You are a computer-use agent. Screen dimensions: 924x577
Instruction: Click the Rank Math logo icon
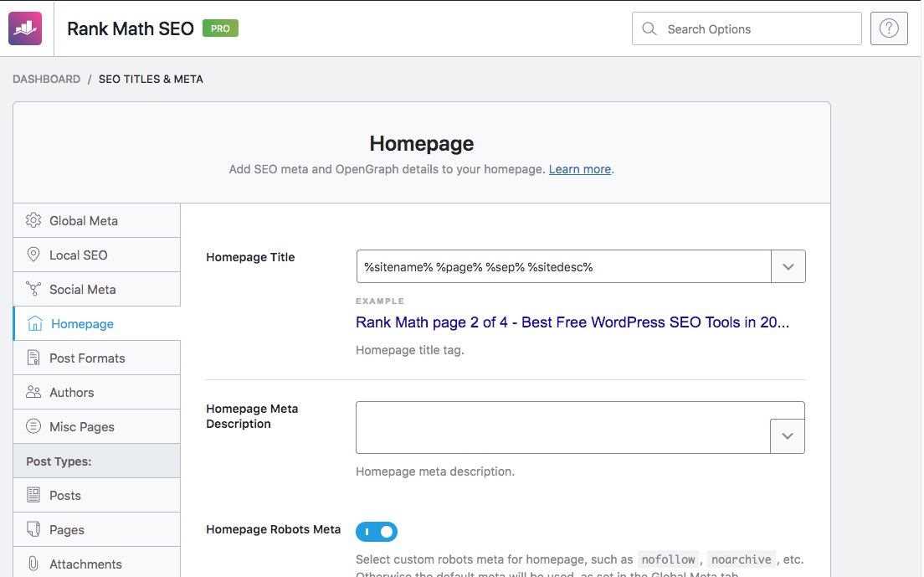[x=24, y=28]
